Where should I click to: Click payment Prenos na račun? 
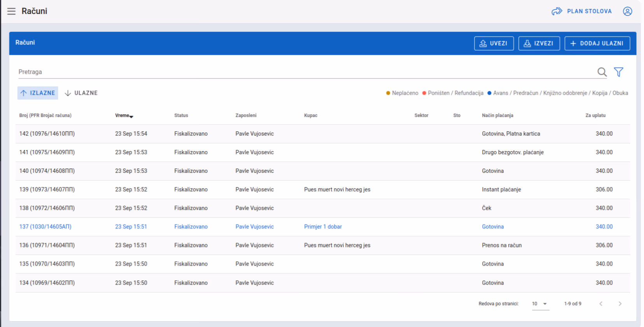502,245
